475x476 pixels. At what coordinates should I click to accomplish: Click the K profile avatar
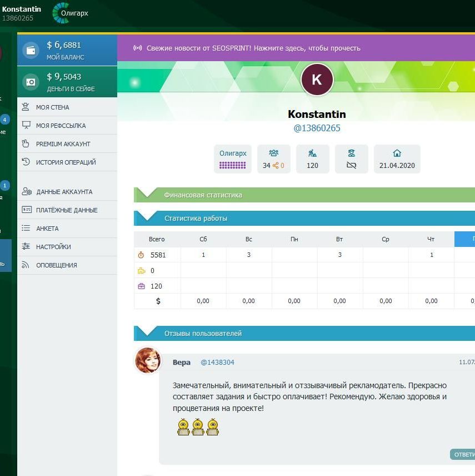click(x=317, y=80)
